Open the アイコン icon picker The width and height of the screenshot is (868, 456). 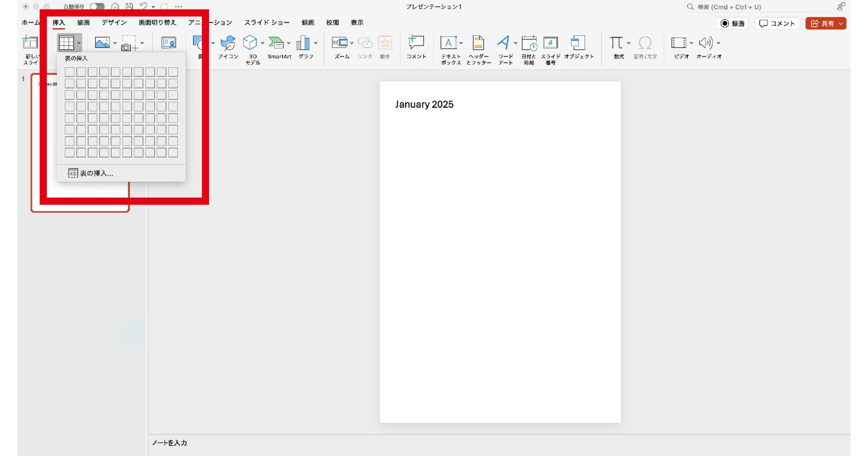tap(228, 43)
